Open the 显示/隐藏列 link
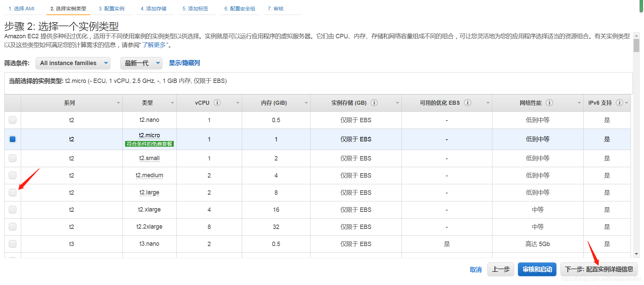This screenshot has width=644, height=285. [x=184, y=63]
